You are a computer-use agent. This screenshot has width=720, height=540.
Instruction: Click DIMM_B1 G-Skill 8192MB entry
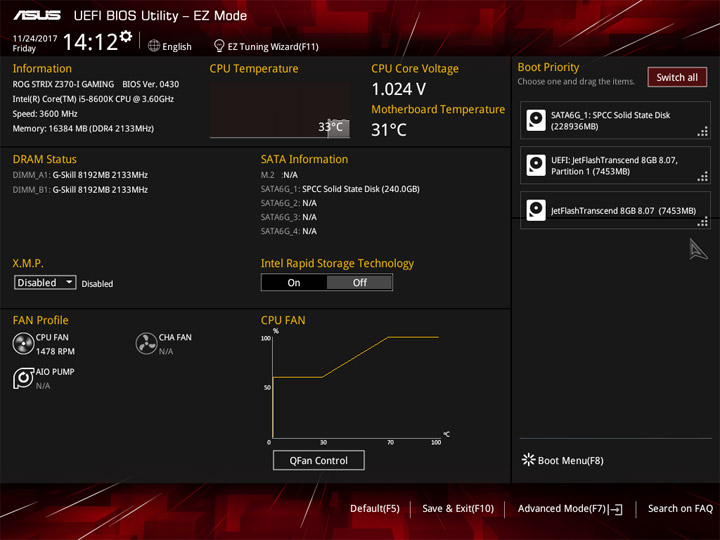click(x=80, y=190)
